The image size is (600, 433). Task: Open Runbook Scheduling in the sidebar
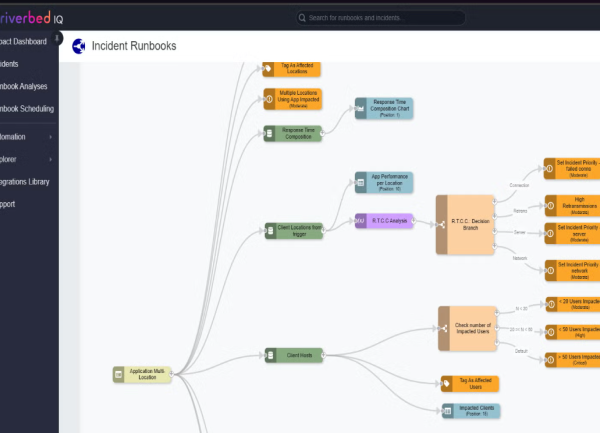(x=27, y=109)
